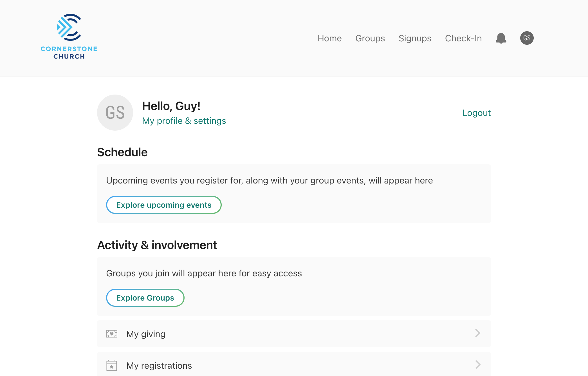The image size is (588, 376).
Task: Open the notifications bell icon
Action: click(501, 38)
